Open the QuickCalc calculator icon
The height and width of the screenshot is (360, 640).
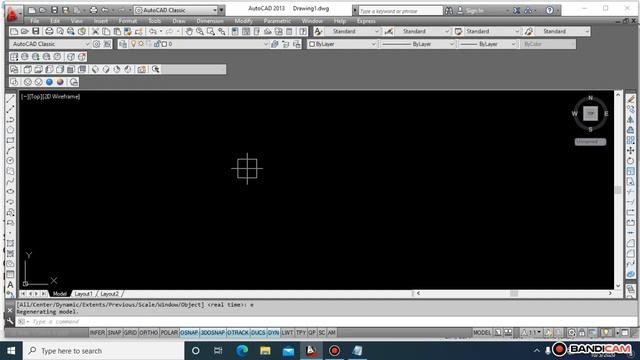pyautogui.click(x=289, y=31)
